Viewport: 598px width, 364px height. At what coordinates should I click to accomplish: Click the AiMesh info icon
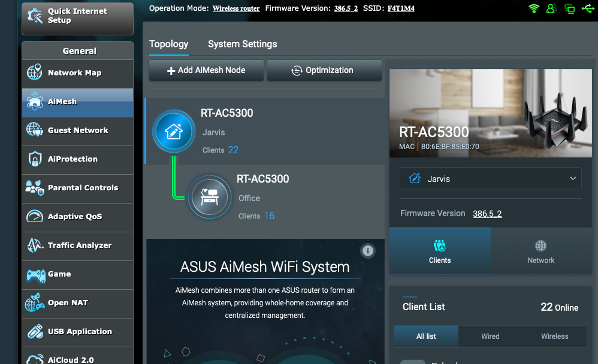pos(368,251)
